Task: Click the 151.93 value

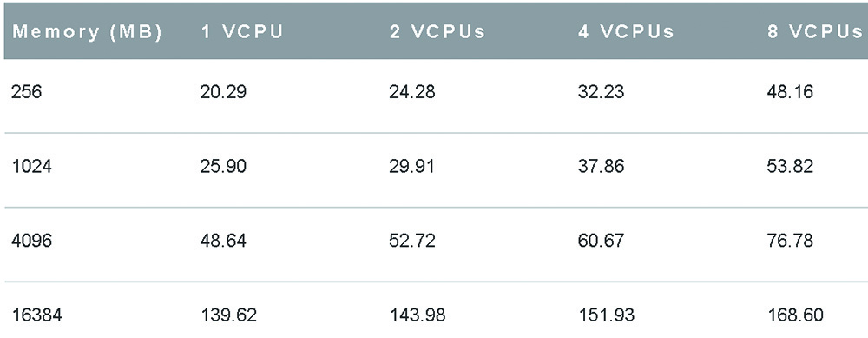Action: (x=606, y=315)
